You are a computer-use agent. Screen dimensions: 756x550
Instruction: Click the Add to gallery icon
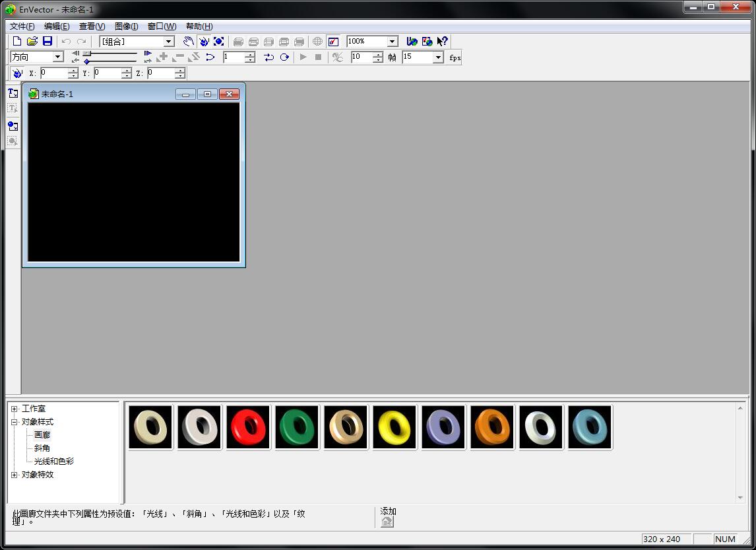387,522
